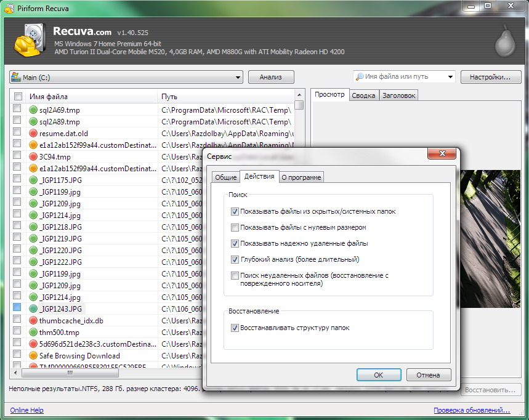Viewport: 529px width, 420px height.
Task: Click the Анализ button
Action: coord(271,77)
